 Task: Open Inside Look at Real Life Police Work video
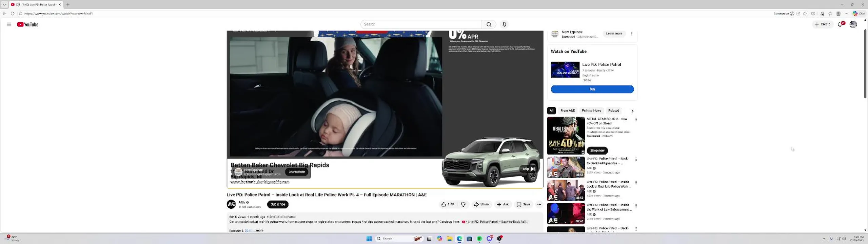click(566, 190)
